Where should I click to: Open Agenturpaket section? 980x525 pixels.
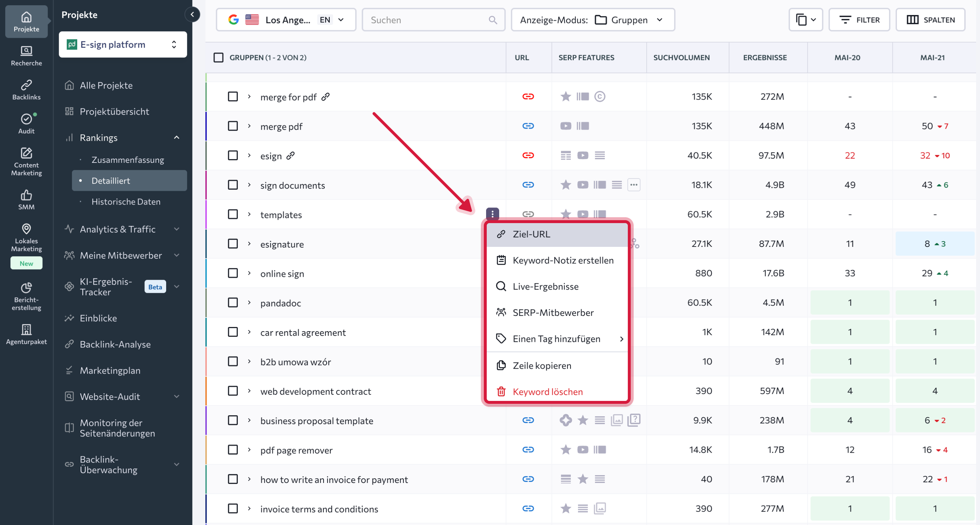tap(26, 334)
